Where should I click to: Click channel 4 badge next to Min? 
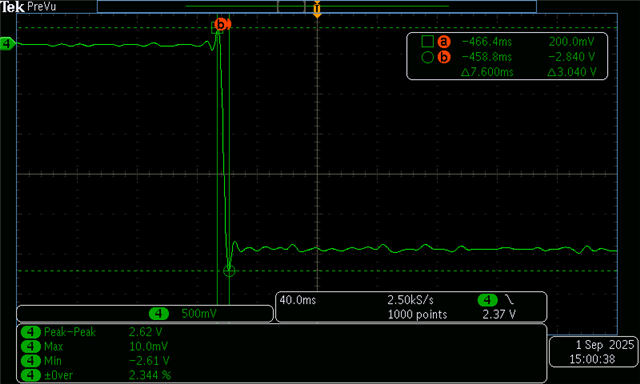pyautogui.click(x=31, y=361)
